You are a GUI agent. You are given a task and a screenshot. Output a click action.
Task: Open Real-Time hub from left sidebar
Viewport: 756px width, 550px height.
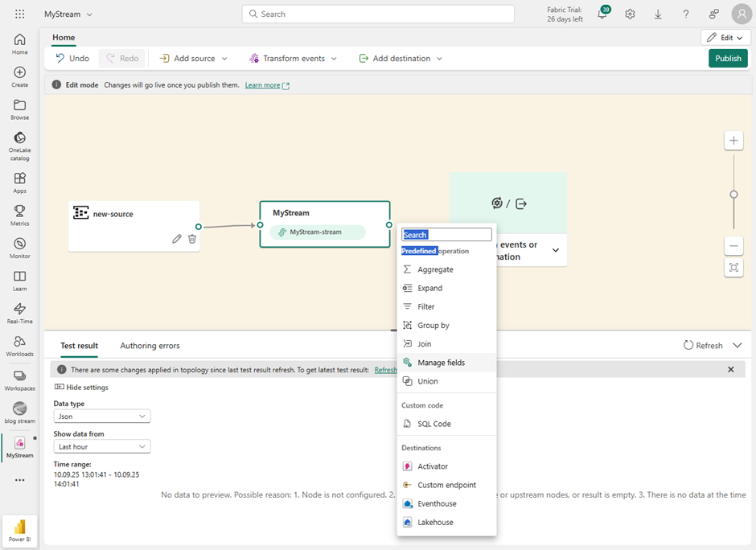[x=19, y=313]
